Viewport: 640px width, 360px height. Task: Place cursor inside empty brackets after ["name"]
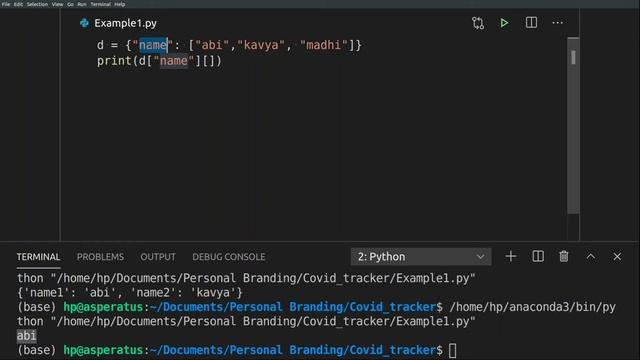209,61
